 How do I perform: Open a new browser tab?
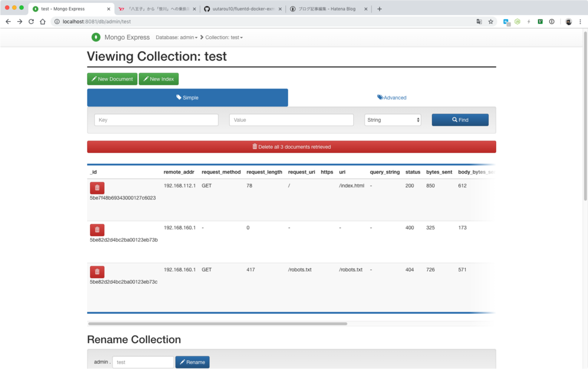pos(380,9)
